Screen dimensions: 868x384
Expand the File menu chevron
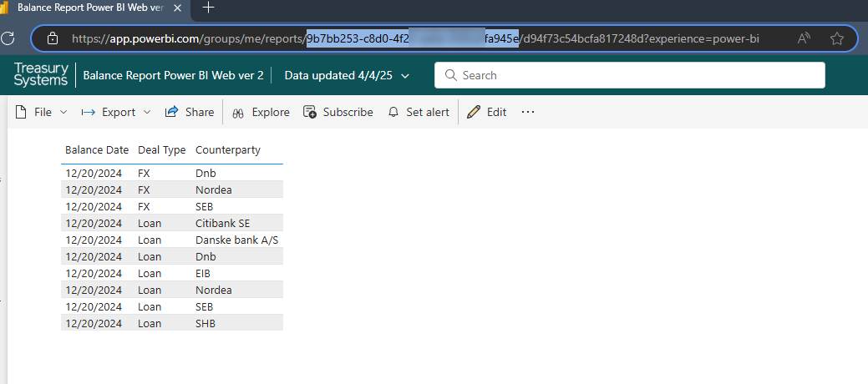[63, 112]
